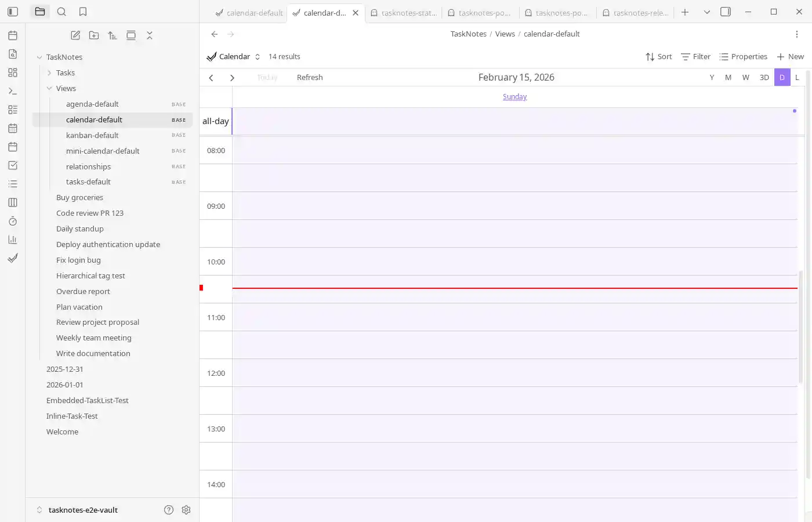The width and height of the screenshot is (812, 522).
Task: Click the Sunday day header link
Action: (x=514, y=97)
